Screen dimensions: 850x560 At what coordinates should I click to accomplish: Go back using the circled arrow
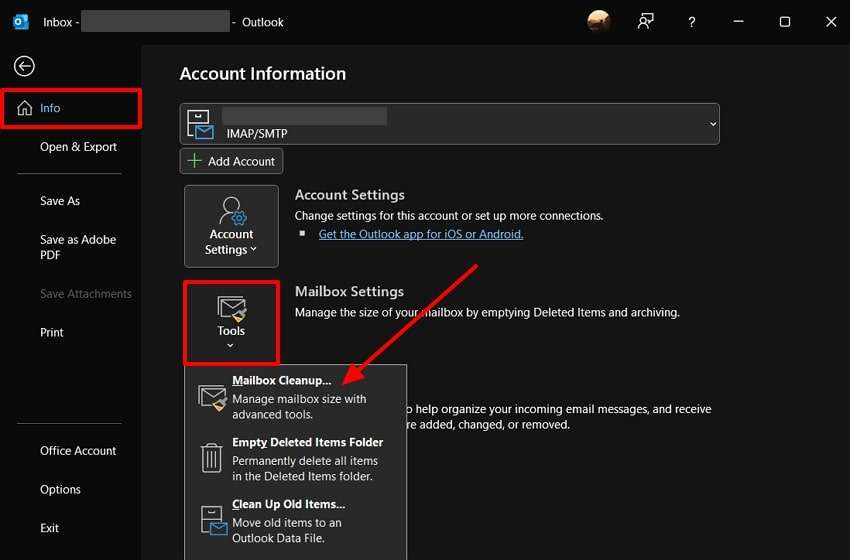click(24, 66)
